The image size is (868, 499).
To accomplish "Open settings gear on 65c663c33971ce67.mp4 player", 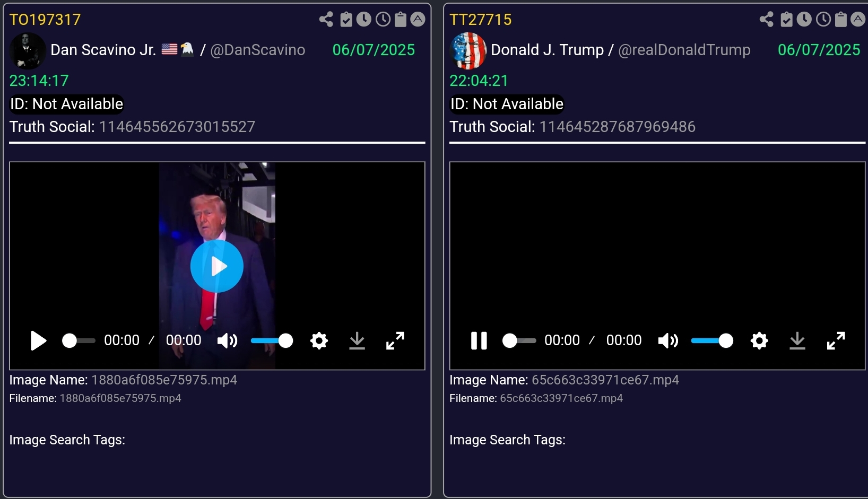I will (x=759, y=340).
